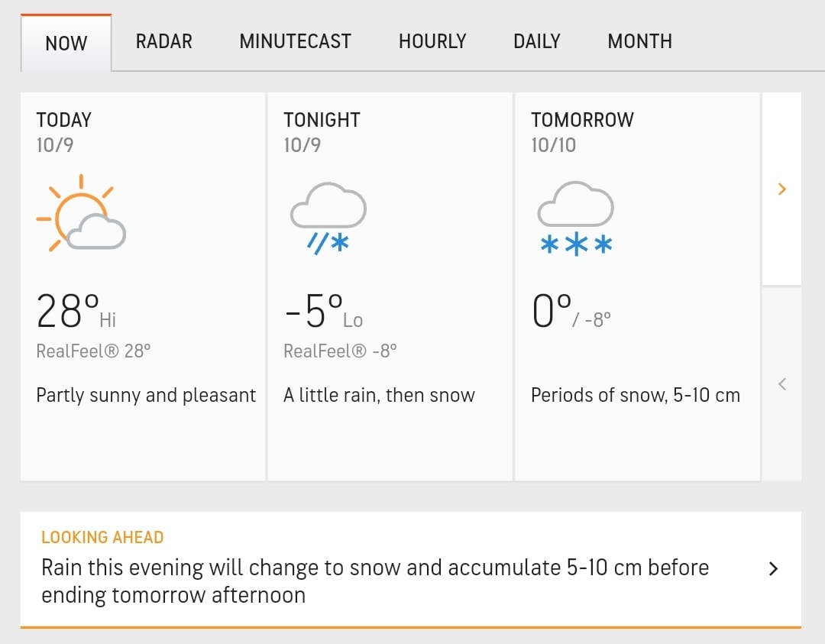Screen dimensions: 825x644
Task: Open the TOMORROW 10/10 forecast card heading
Action: (582, 132)
